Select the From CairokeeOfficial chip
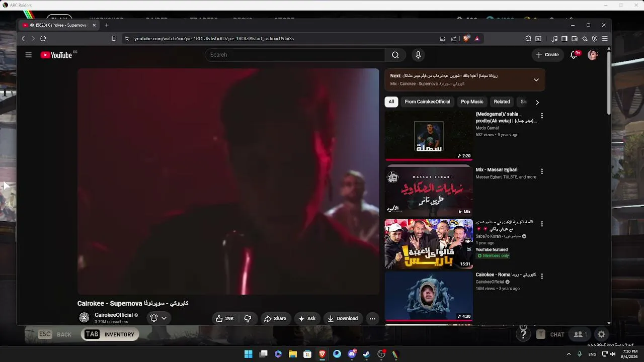 428,102
